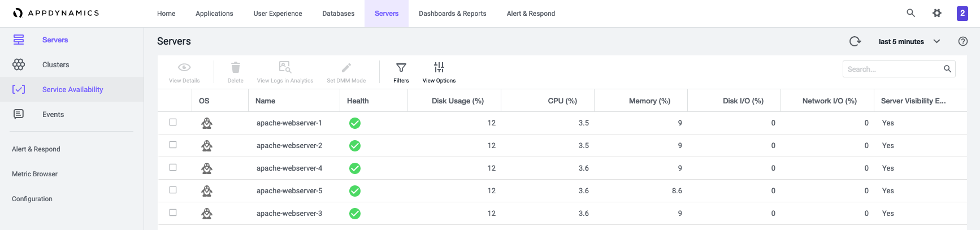The height and width of the screenshot is (230, 980).
Task: Open Service Availability in sidebar
Action: 73,89
